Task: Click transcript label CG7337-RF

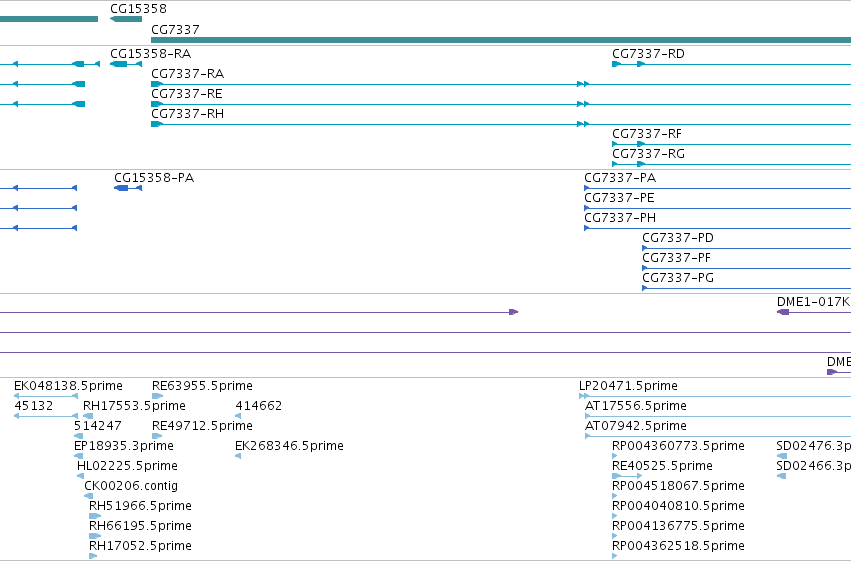Action: click(646, 134)
